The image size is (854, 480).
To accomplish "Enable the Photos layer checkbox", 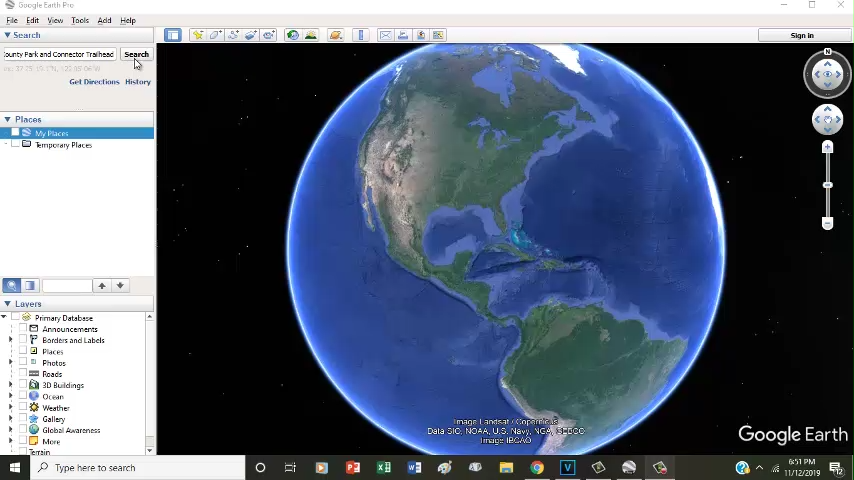I will (23, 362).
